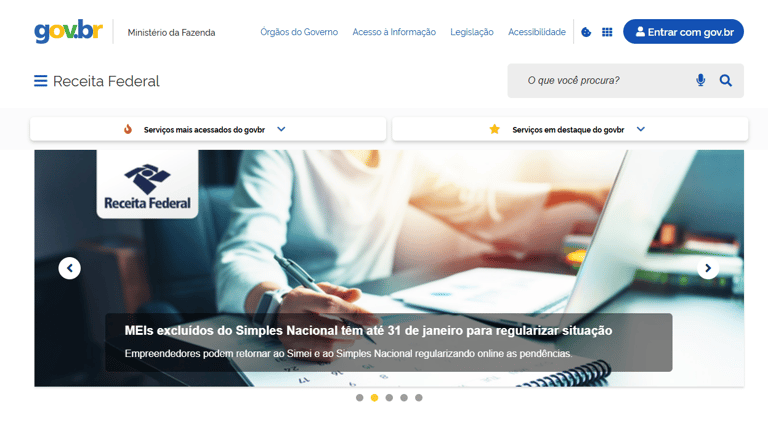The width and height of the screenshot is (768, 431).
Task: Click the search magnifier icon
Action: click(725, 80)
